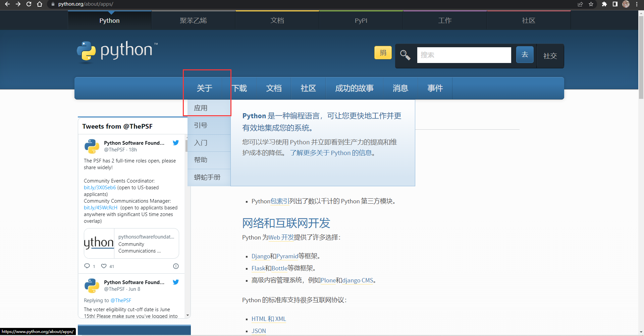Open 了解更多关于 Python 的信息 link
The image size is (644, 336).
[332, 153]
